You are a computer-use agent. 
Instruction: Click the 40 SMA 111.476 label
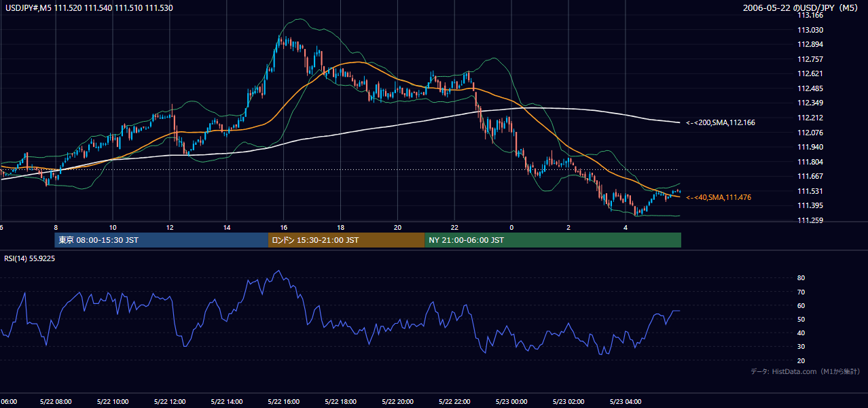pos(719,197)
